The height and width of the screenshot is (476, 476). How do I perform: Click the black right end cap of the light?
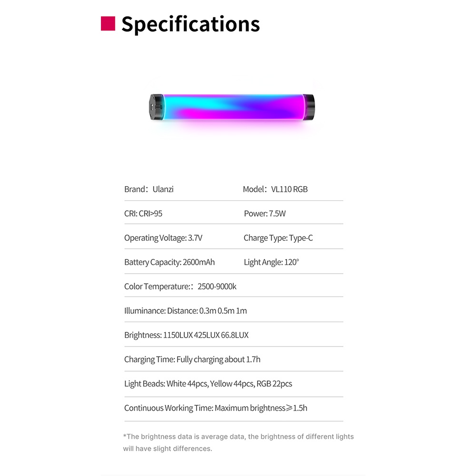coord(308,107)
